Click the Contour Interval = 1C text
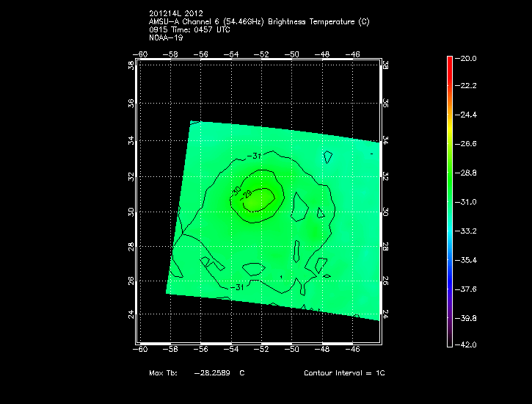Image resolution: width=532 pixels, height=404 pixels. coord(344,373)
